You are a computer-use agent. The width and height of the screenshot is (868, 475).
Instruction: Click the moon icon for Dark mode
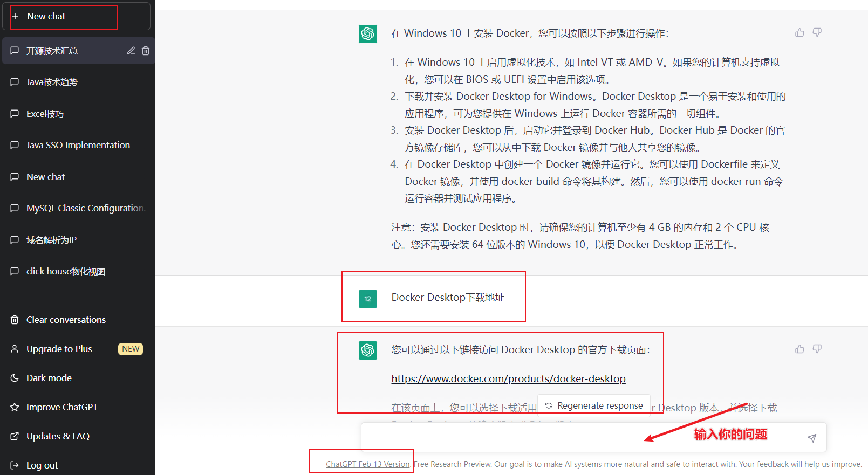click(15, 378)
